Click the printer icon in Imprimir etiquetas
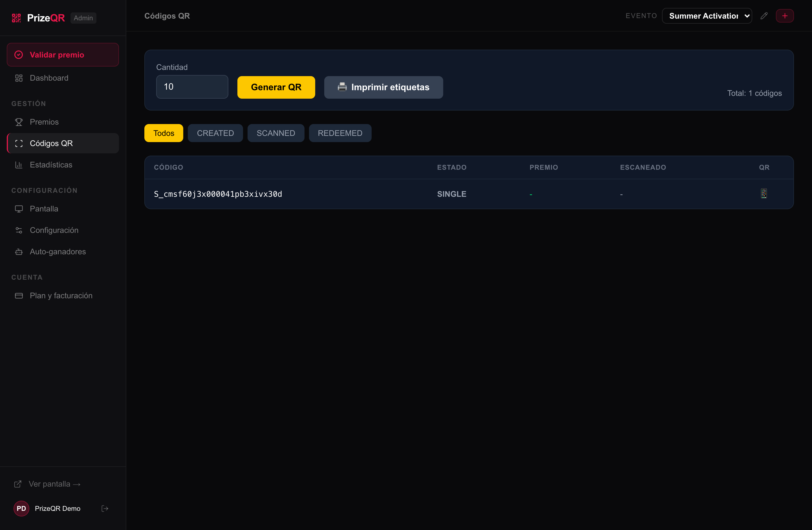Viewport: 812px width, 530px height. tap(342, 87)
